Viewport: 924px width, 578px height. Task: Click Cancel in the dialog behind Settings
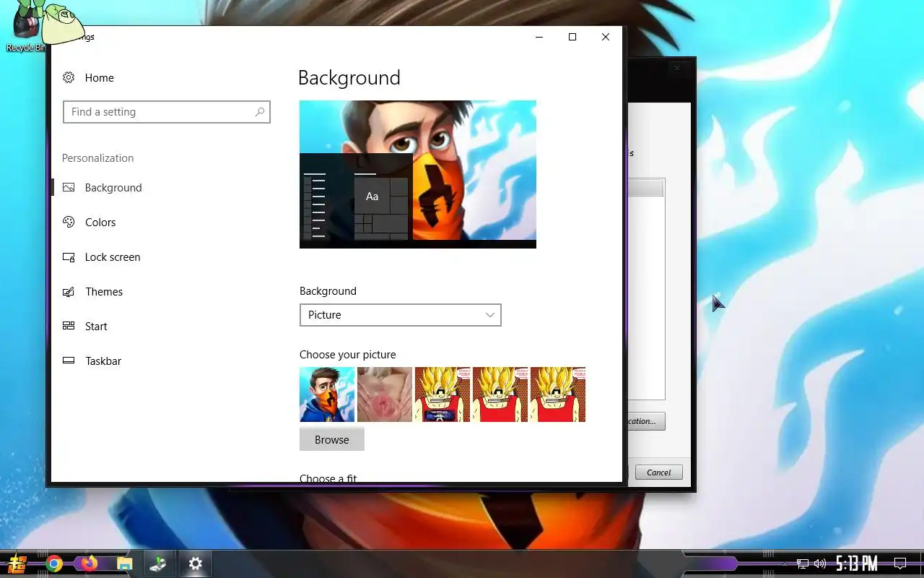coord(658,473)
